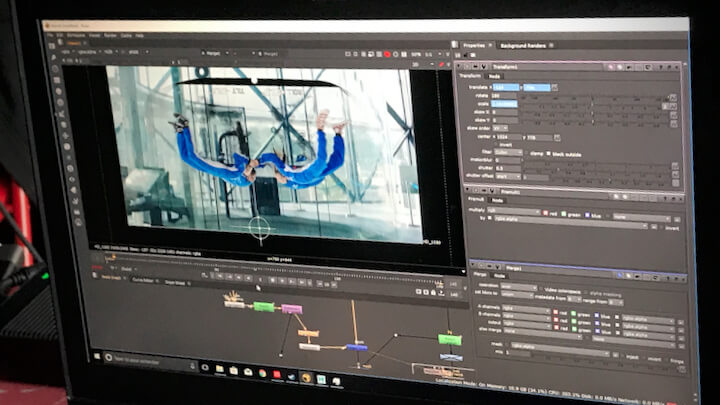Open the Cache menu
This screenshot has width=720, height=405.
[126, 35]
